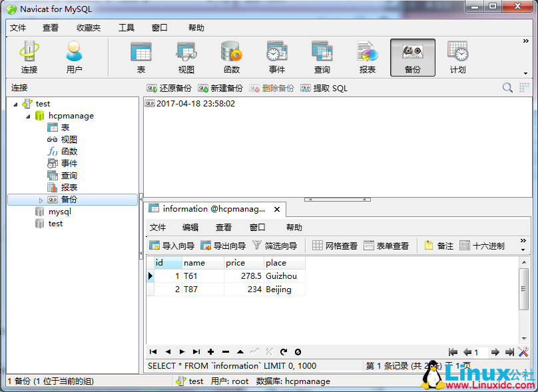Click the page number input field

[x=480, y=352]
